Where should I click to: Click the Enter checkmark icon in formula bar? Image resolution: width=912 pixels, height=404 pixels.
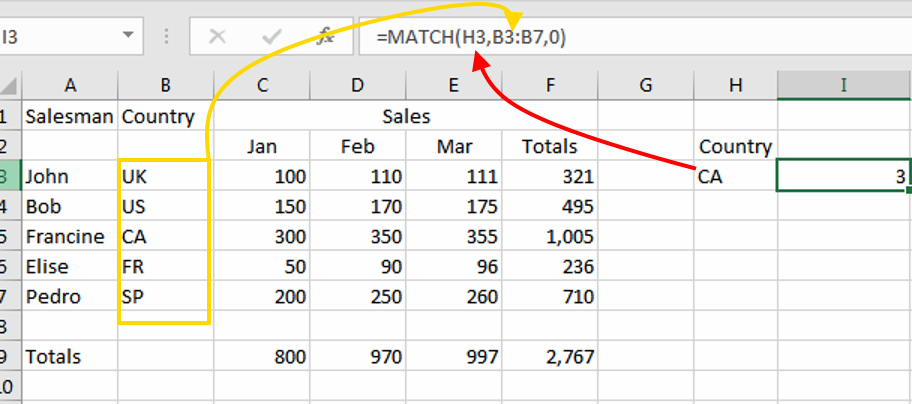(x=270, y=37)
